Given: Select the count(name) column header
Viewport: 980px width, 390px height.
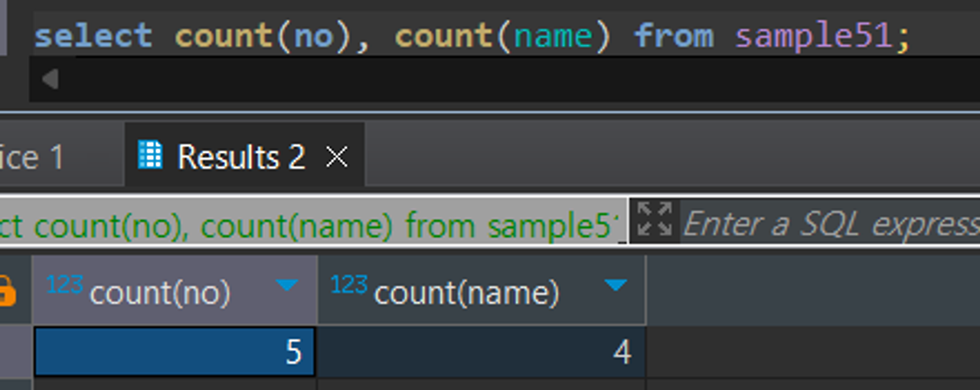Looking at the screenshot, I should click(482, 290).
